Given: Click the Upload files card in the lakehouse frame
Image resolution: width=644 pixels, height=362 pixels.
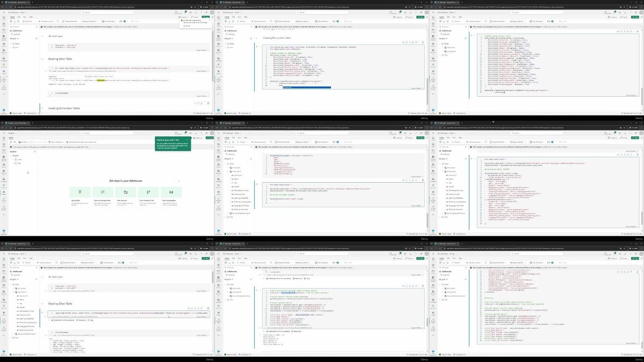Looking at the screenshot, I should (80, 197).
